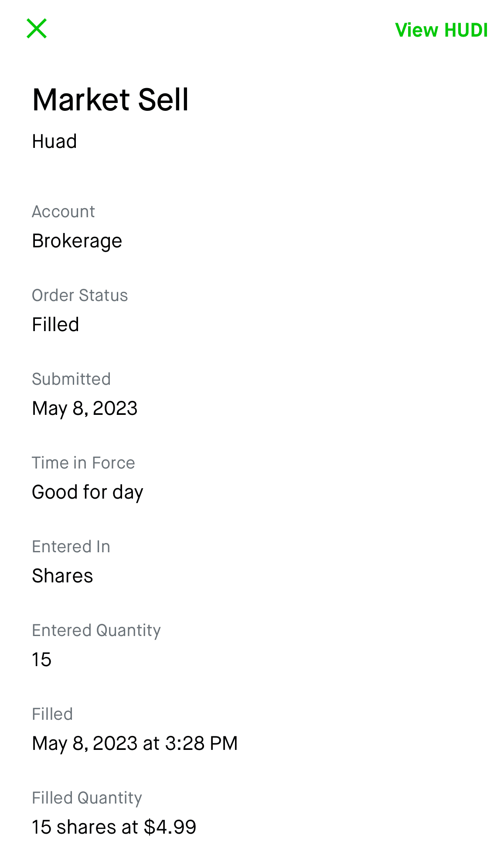Viewport: 504px width, 862px height.
Task: Open the View HUDI link
Action: (441, 30)
